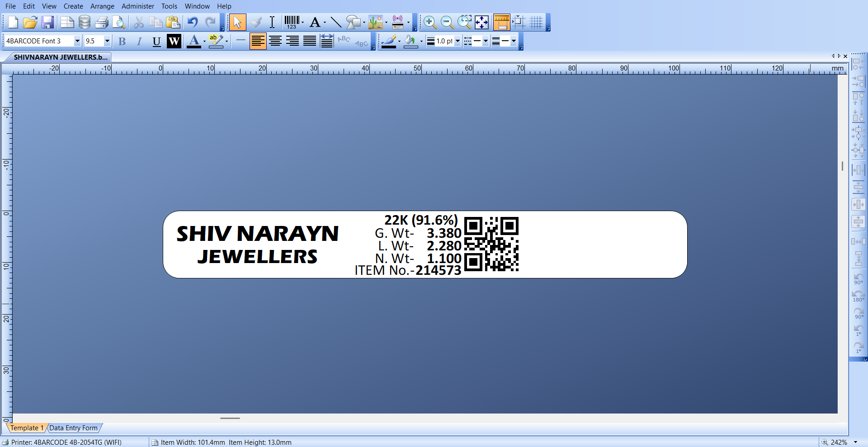Enable center text alignment
868x447 pixels.
pos(275,41)
